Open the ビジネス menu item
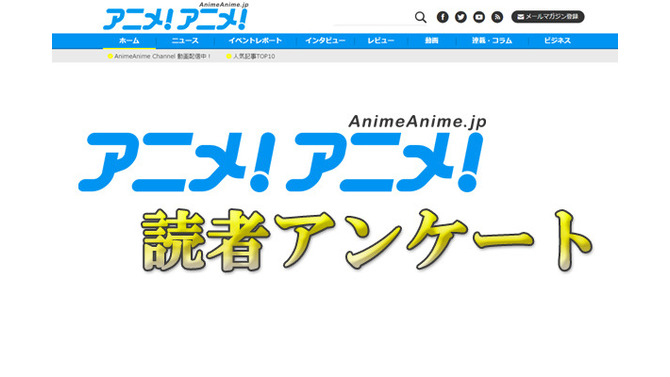This screenshot has width=670, height=377. point(557,41)
